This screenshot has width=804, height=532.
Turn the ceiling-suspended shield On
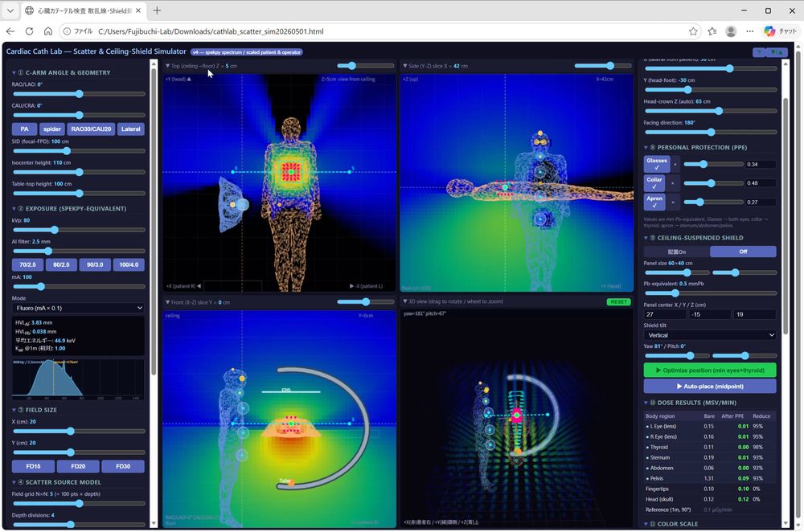pos(677,252)
